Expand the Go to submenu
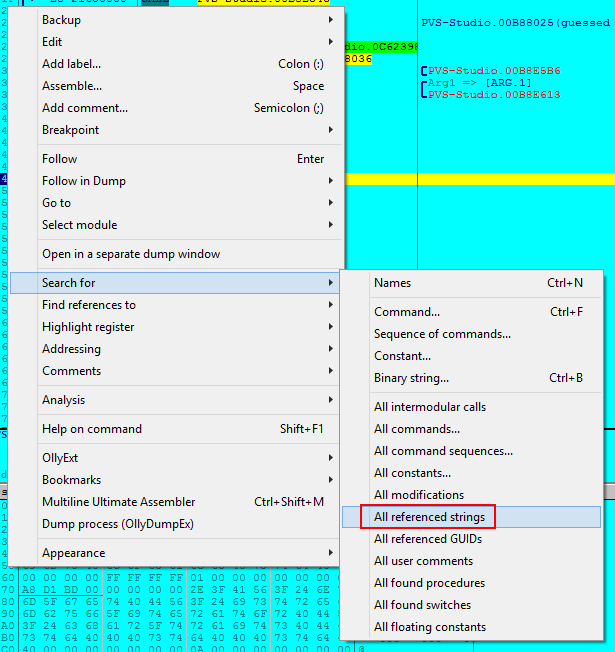Viewport: 615px width, 652px height. (x=176, y=203)
